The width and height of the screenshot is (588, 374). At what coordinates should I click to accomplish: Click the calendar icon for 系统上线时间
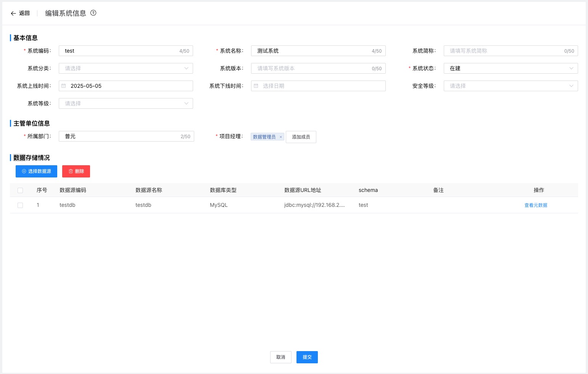64,85
